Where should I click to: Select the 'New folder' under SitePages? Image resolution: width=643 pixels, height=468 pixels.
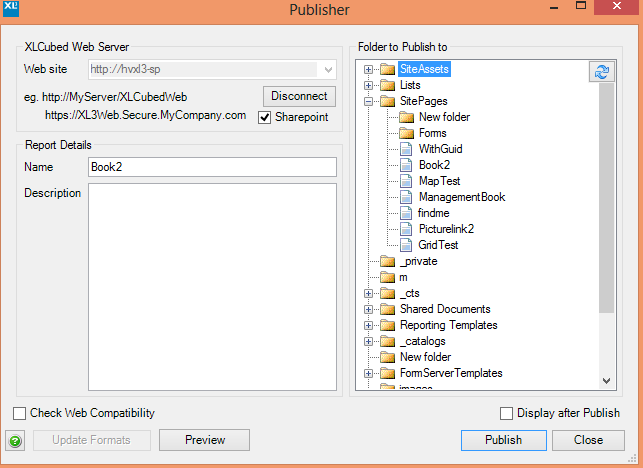coord(444,117)
